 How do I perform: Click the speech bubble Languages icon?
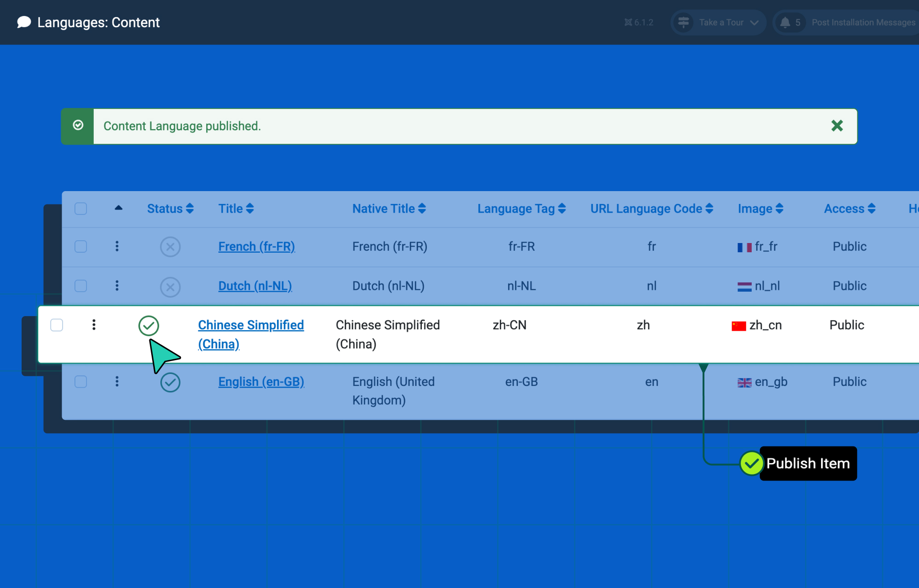click(24, 22)
